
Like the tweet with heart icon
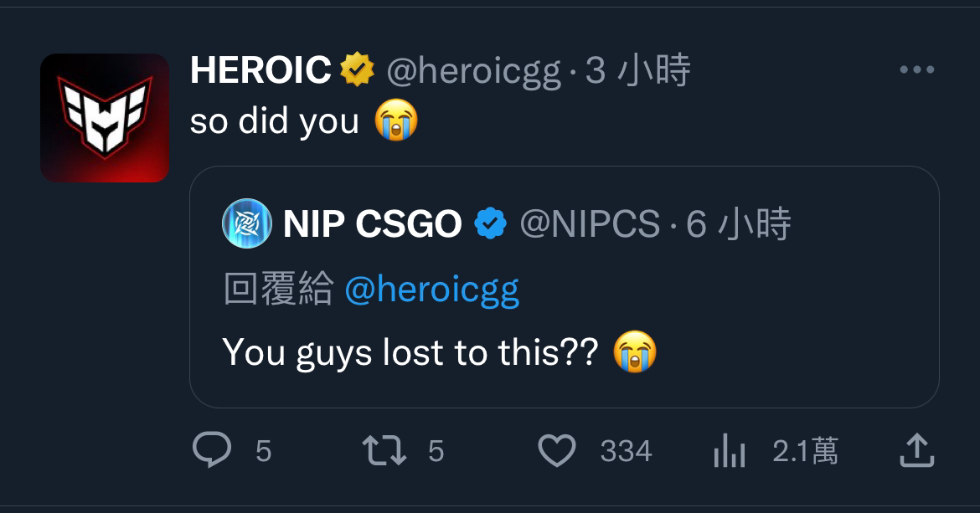557,450
